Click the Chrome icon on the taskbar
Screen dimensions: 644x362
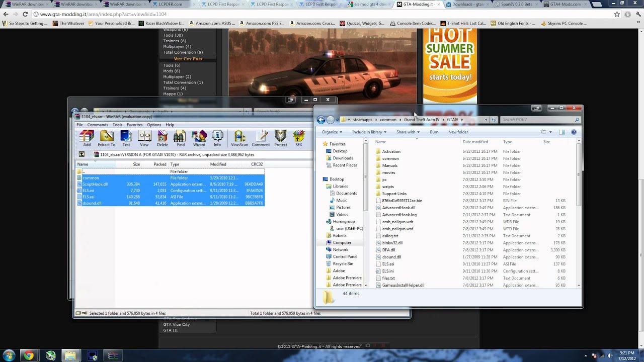click(29, 355)
